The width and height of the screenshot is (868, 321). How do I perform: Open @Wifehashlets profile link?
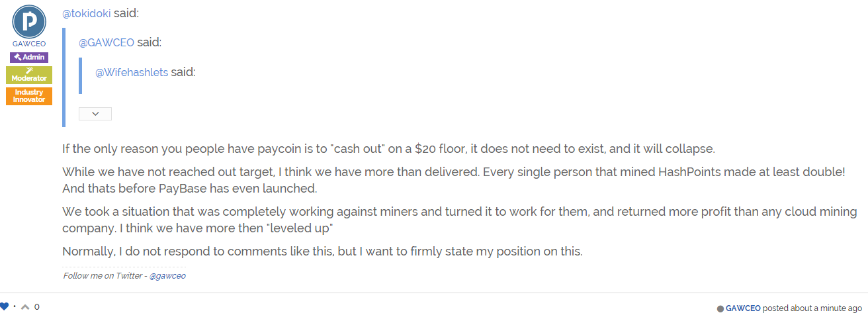[132, 72]
